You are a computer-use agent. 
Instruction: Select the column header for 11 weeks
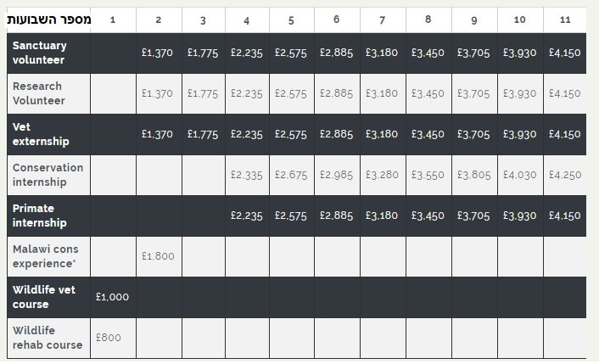[565, 20]
